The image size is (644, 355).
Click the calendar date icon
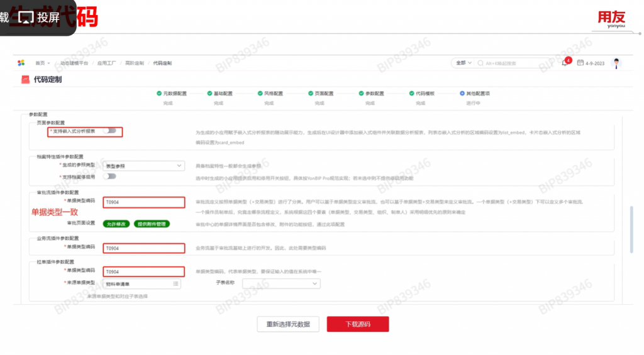[580, 63]
